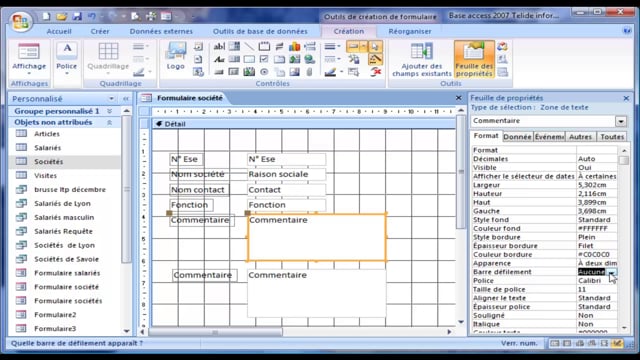Toggle the Use Control Wizards button
The width and height of the screenshot is (640, 360).
point(376,60)
